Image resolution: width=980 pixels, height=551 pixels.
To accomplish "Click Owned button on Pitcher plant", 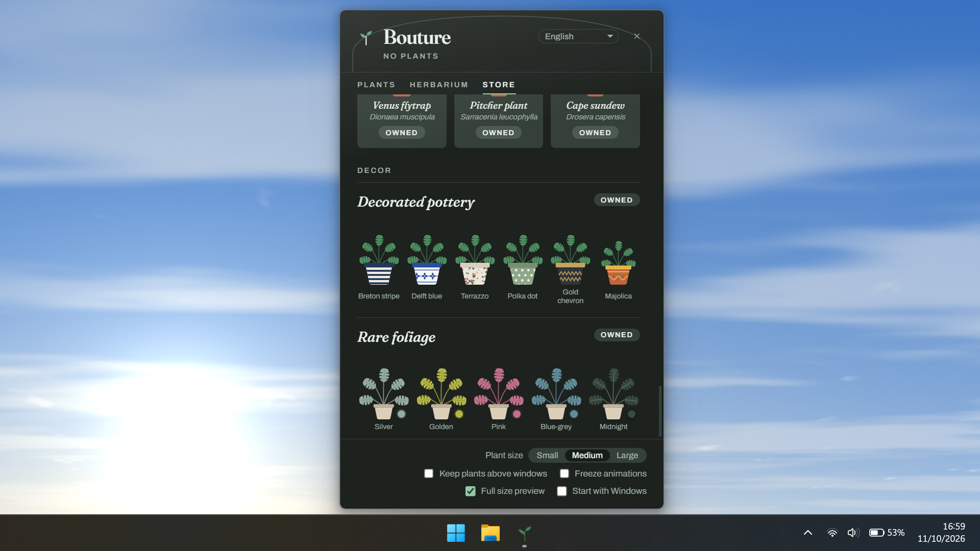I will click(x=499, y=133).
